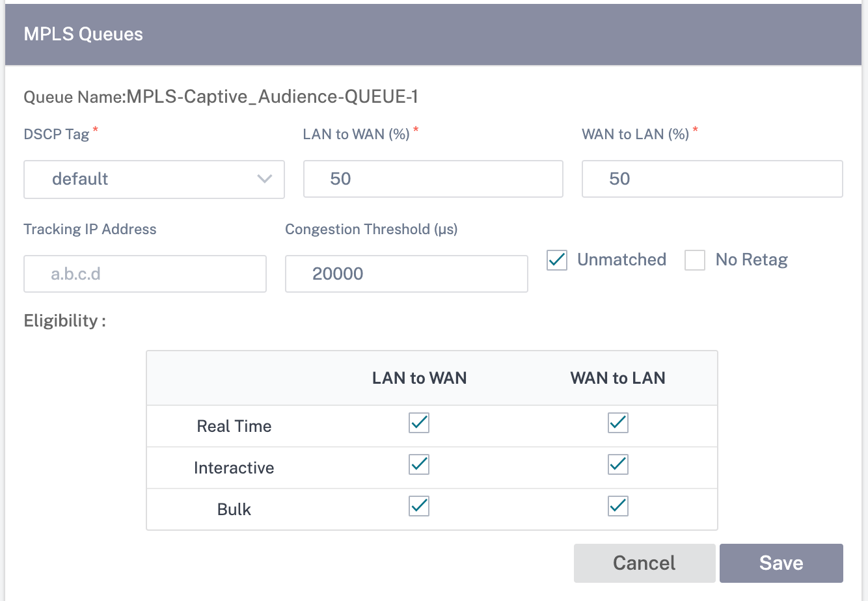Click the LAN to WAN (%) input field

(433, 179)
